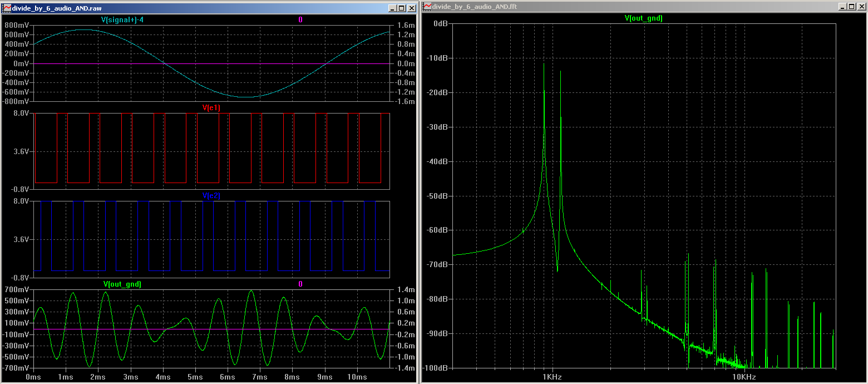868x384 pixels.
Task: Click the magenta 0 label in bottom pane
Action: click(300, 284)
